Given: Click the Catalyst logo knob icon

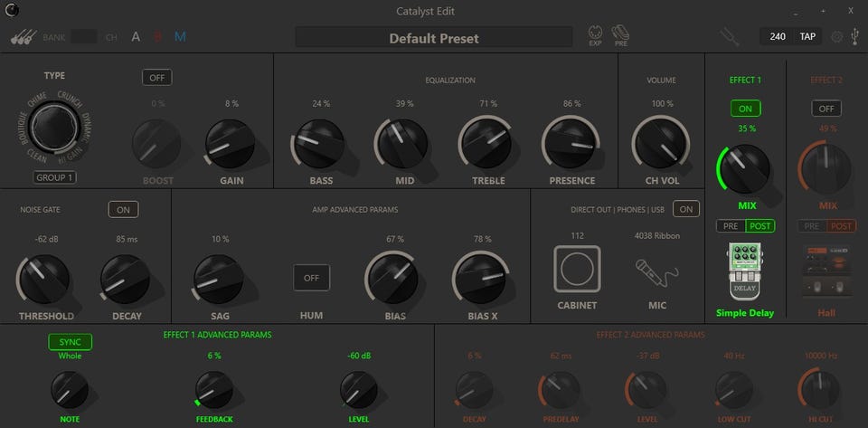Looking at the screenshot, I should [x=12, y=10].
